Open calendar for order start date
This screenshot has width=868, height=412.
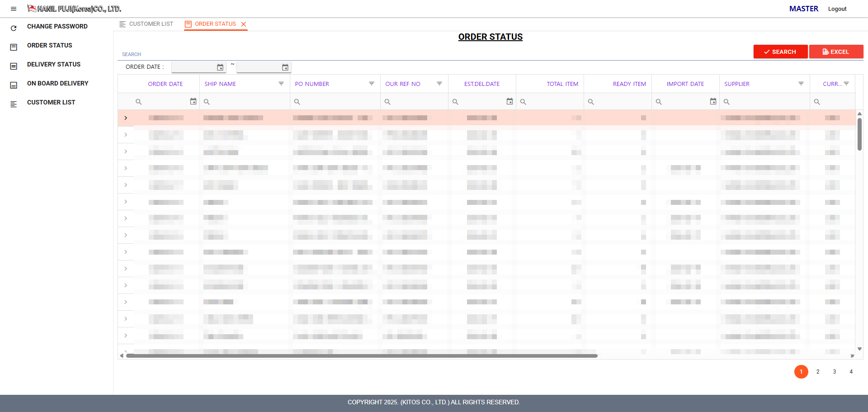(x=220, y=67)
